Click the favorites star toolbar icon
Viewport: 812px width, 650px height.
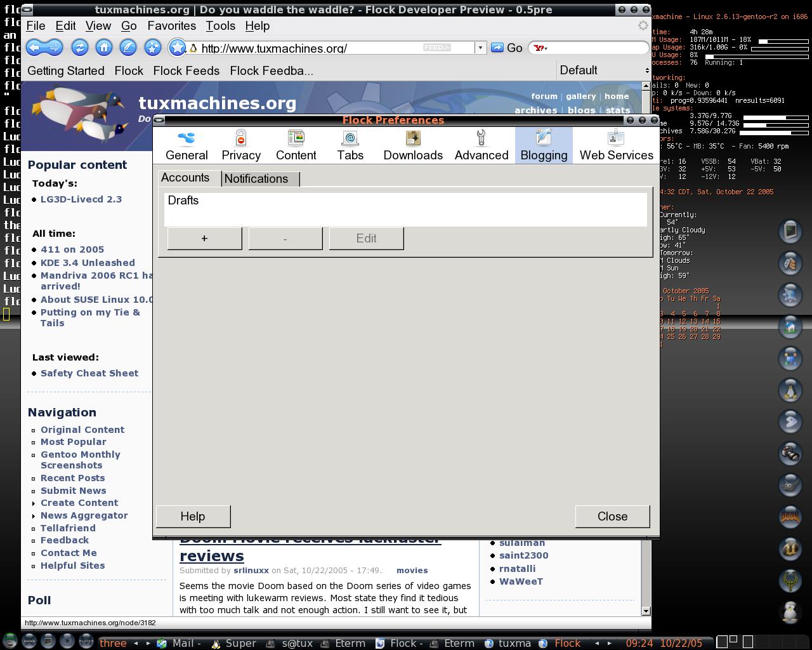(152, 48)
